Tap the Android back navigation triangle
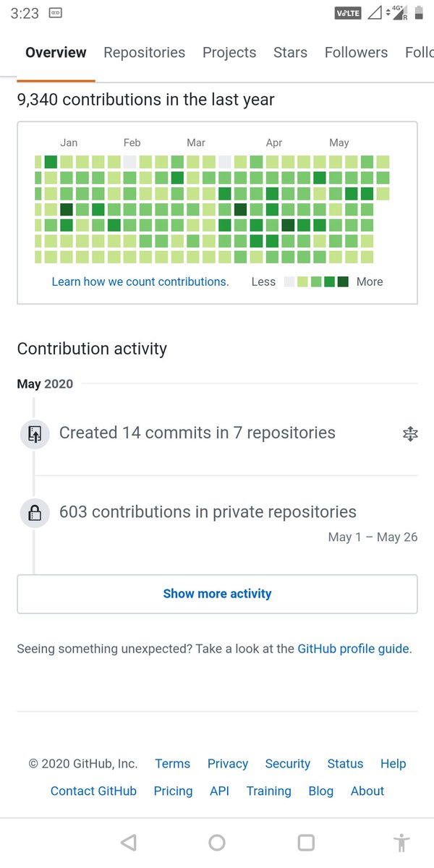 point(129,842)
